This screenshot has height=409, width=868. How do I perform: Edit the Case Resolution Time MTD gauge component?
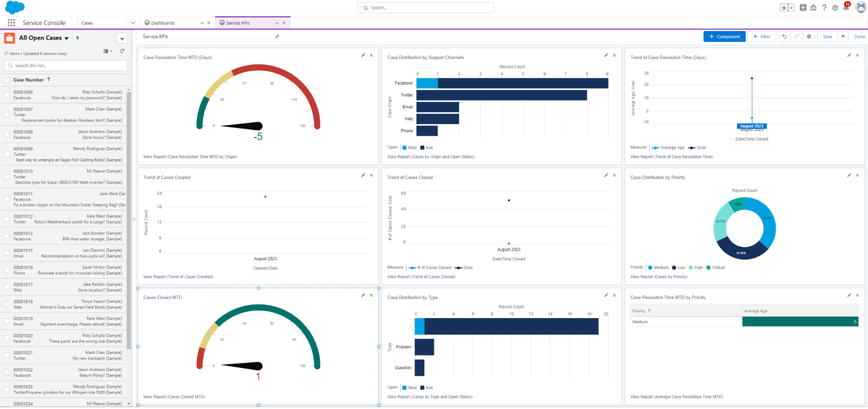point(363,56)
